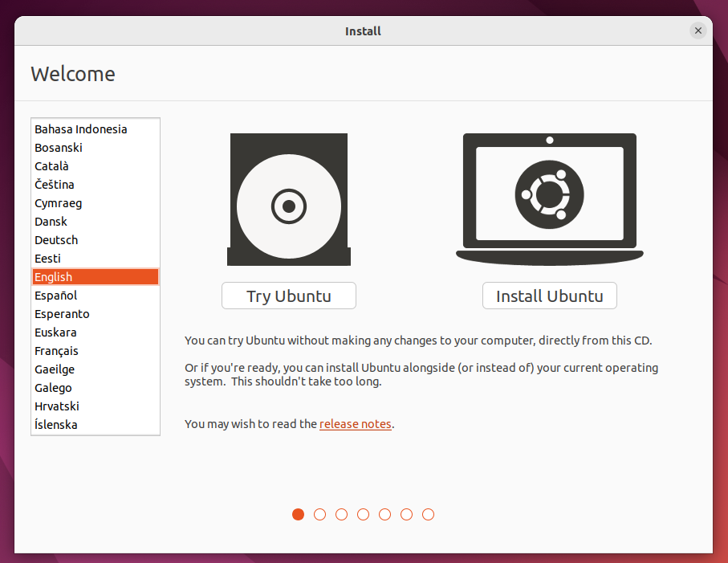Pick Íslenska from the language list
Screen dimensions: 728x563
56,425
